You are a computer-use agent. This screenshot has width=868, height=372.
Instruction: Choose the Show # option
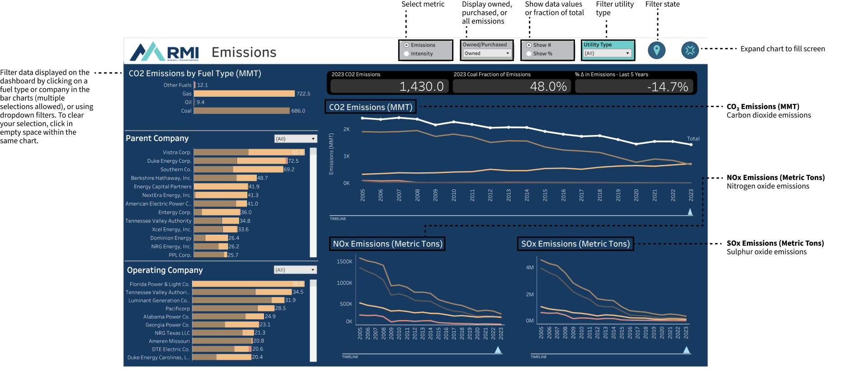click(x=528, y=45)
